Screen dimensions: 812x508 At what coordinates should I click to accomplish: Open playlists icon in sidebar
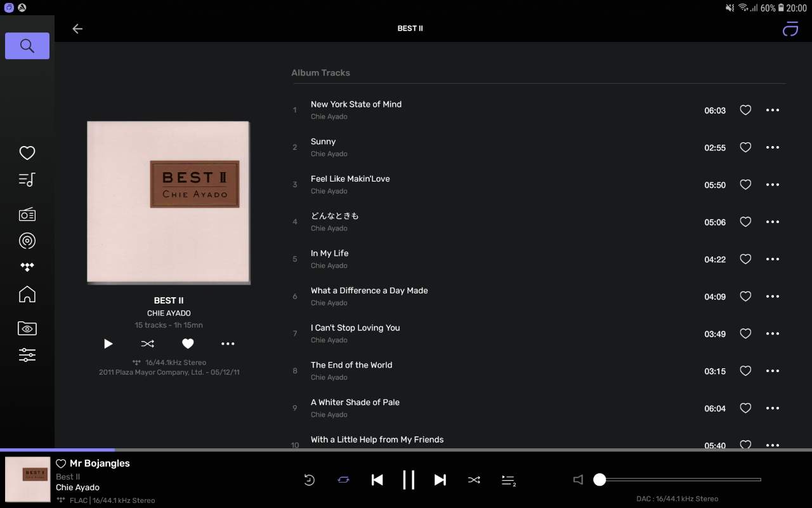tap(27, 180)
